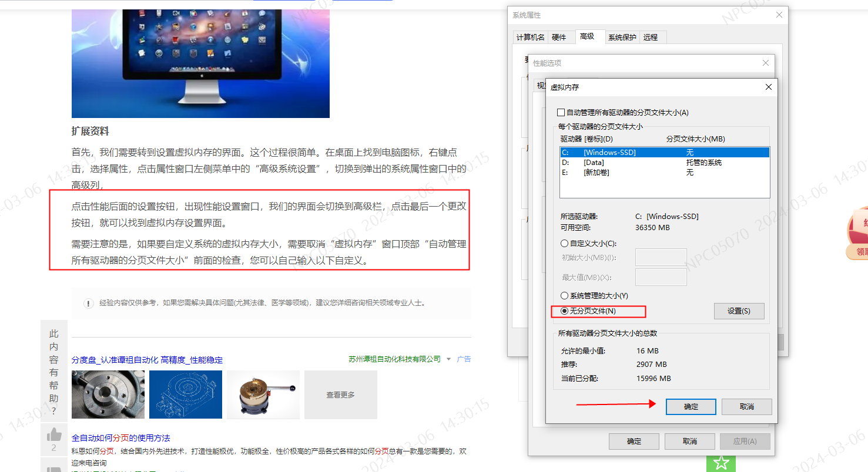
Task: Check 自动管理所有驱动器的分页文件大小(A)
Action: click(561, 112)
